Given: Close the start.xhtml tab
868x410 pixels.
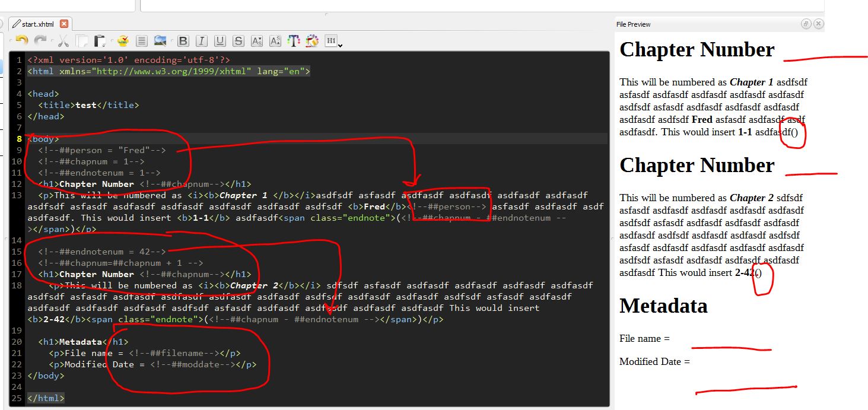Looking at the screenshot, I should (x=64, y=24).
